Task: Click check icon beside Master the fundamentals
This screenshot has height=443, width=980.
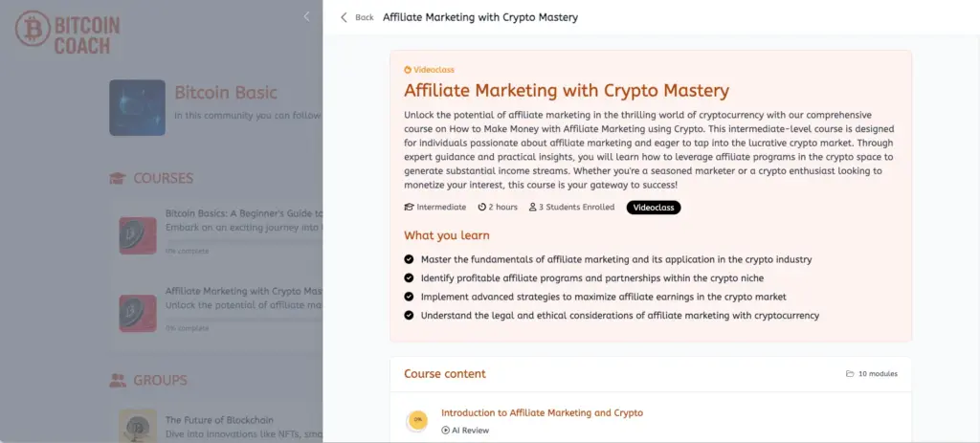Action: 409,258
